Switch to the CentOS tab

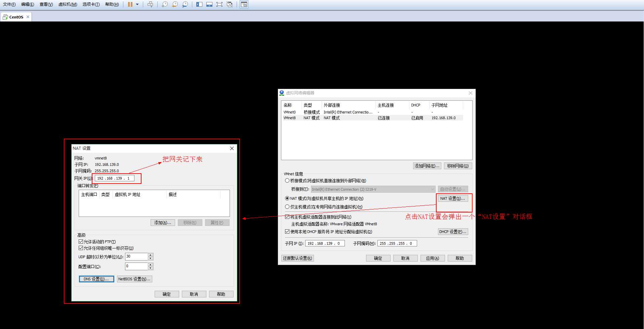point(16,17)
